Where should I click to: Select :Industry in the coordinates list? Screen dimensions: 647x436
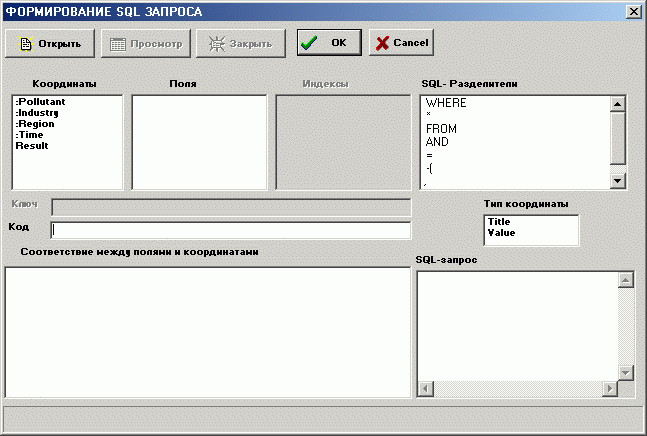coord(37,113)
